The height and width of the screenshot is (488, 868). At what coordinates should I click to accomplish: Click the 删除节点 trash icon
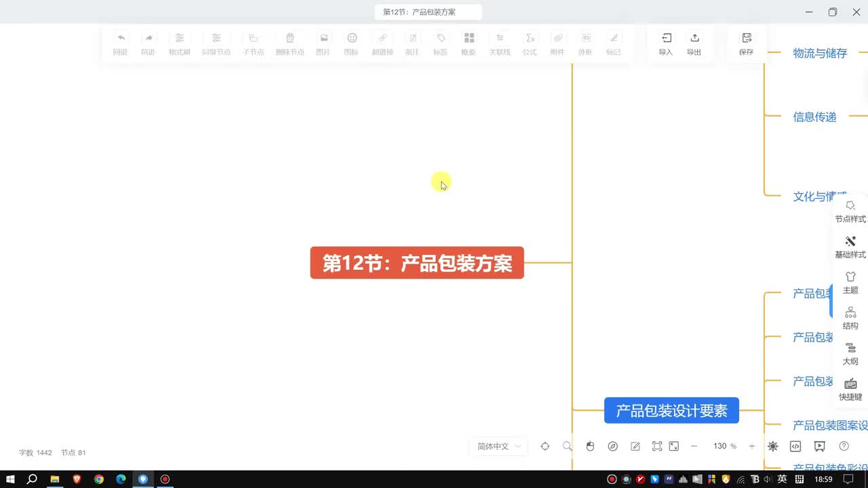[290, 44]
